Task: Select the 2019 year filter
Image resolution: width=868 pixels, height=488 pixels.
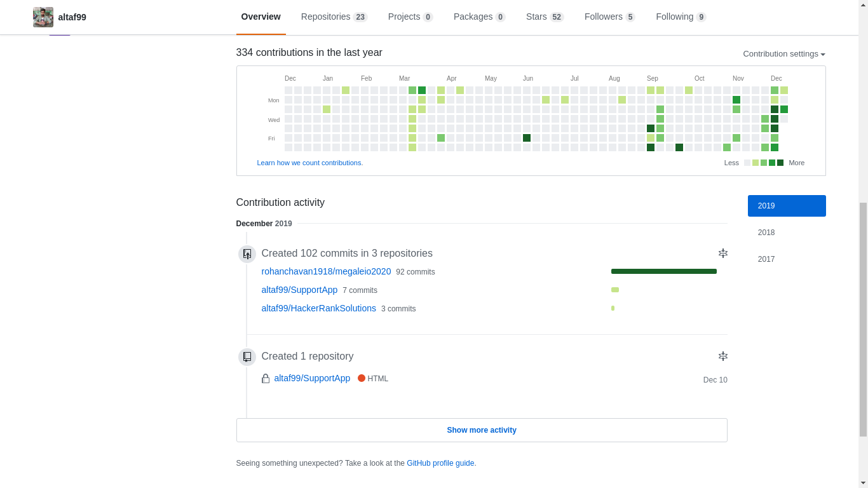Action: click(x=787, y=206)
